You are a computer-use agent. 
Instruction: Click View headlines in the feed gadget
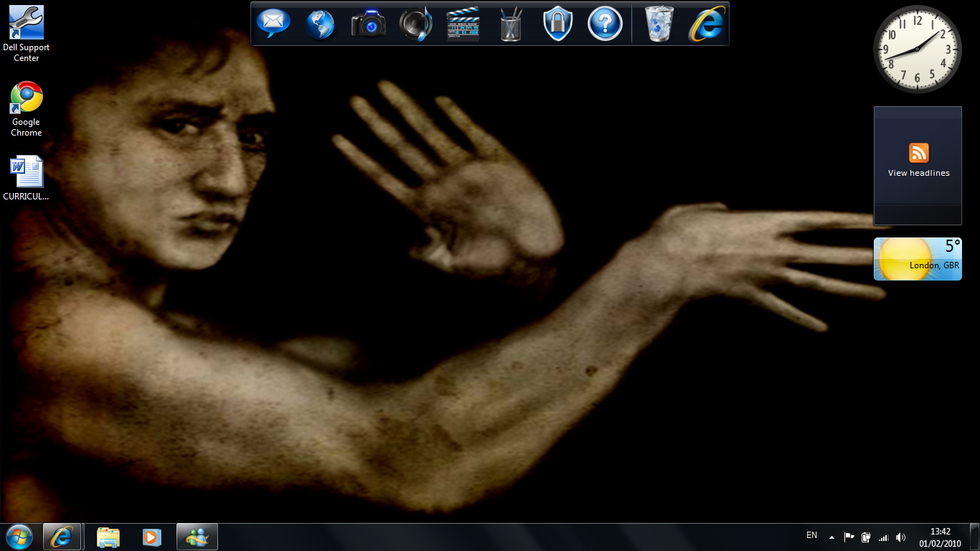coord(918,173)
